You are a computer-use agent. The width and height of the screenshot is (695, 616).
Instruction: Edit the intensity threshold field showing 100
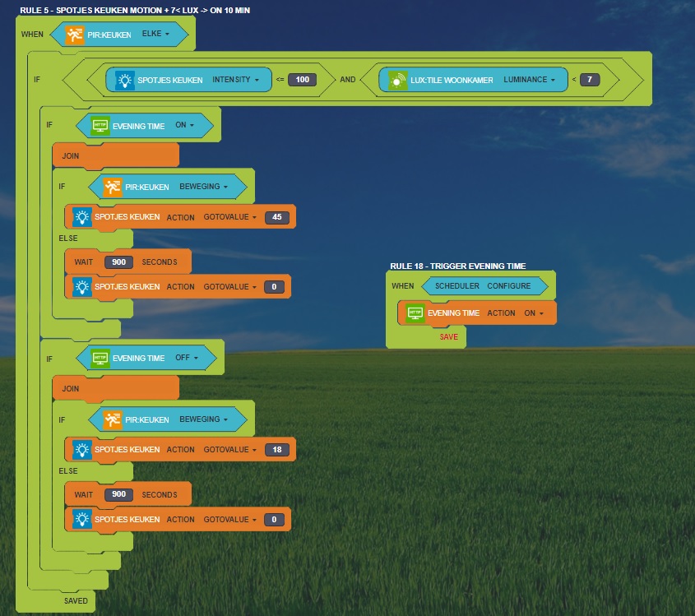302,80
